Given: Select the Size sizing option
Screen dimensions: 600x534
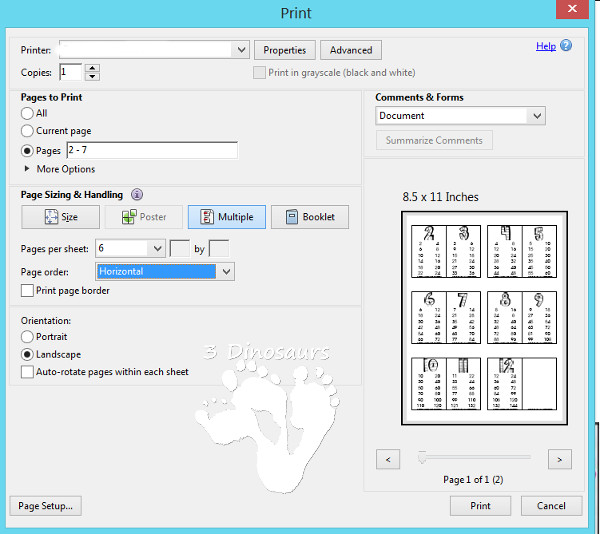Looking at the screenshot, I should [61, 217].
